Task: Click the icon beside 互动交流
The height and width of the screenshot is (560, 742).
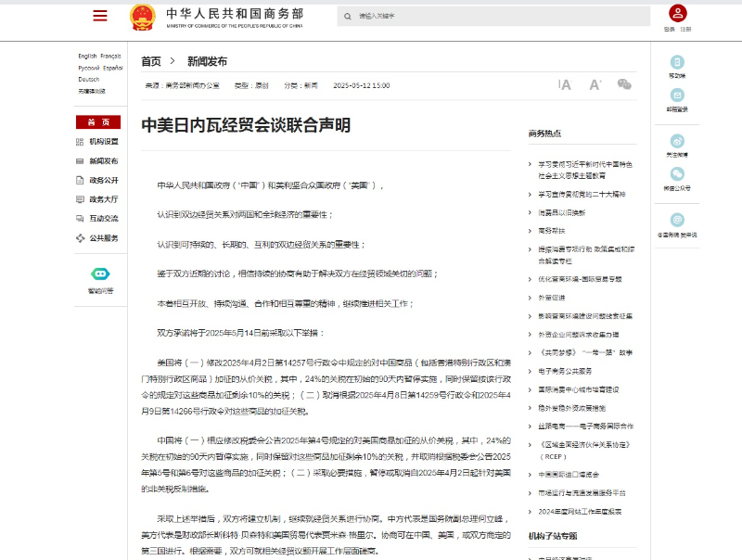Action: click(x=80, y=219)
